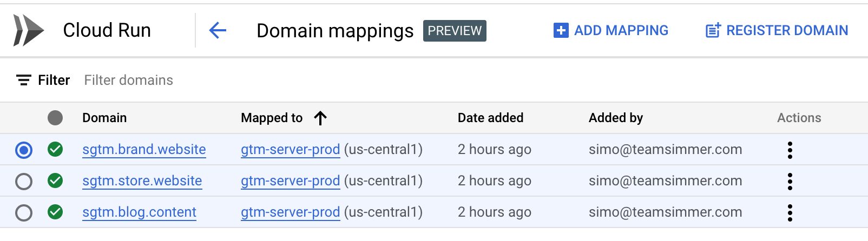Click green check status for sgtm.brand.website
868x241 pixels.
point(55,149)
